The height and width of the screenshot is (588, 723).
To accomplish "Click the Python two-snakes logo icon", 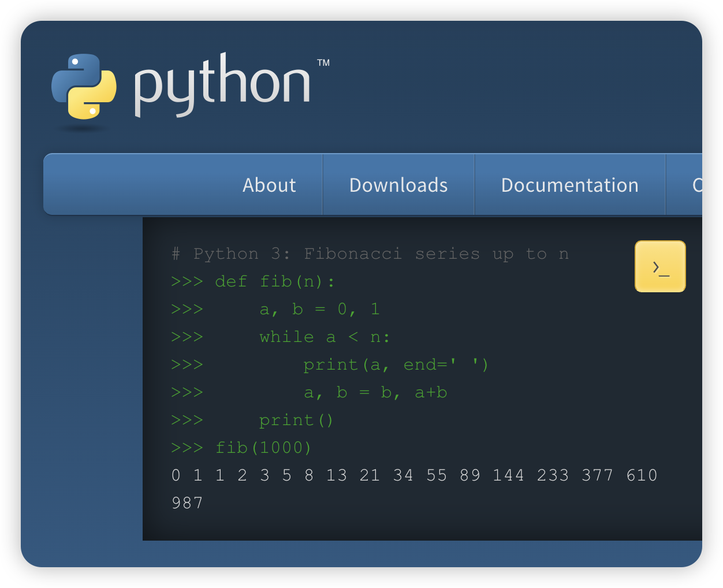I will [84, 87].
